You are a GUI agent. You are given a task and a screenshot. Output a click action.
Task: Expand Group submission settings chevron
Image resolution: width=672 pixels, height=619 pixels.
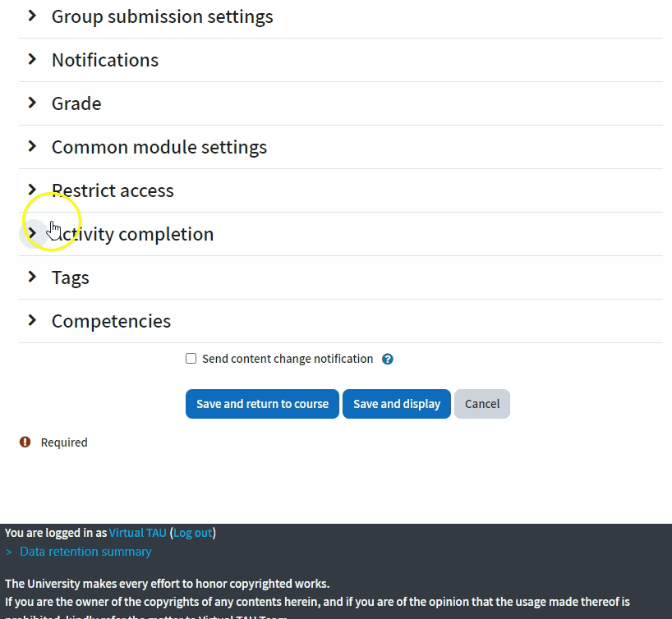pyautogui.click(x=32, y=16)
